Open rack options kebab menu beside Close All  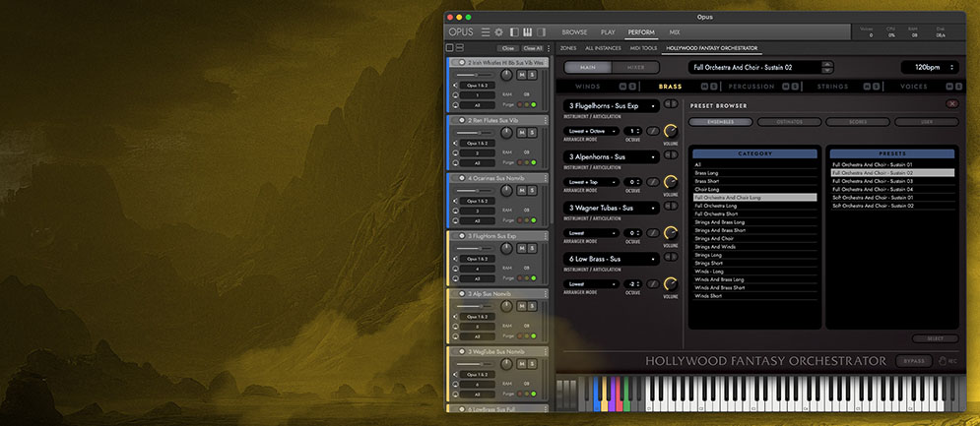click(549, 48)
